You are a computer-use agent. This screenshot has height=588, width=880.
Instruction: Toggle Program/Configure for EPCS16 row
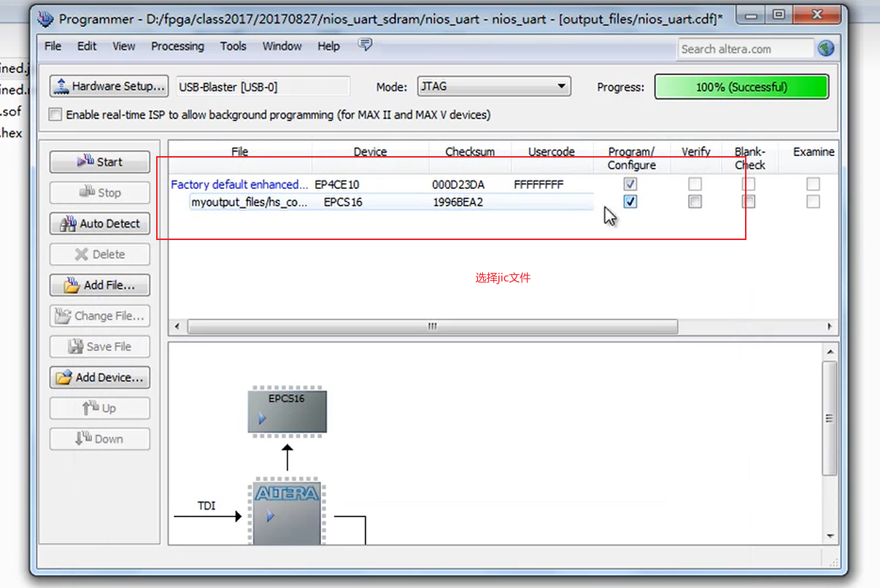coord(630,201)
